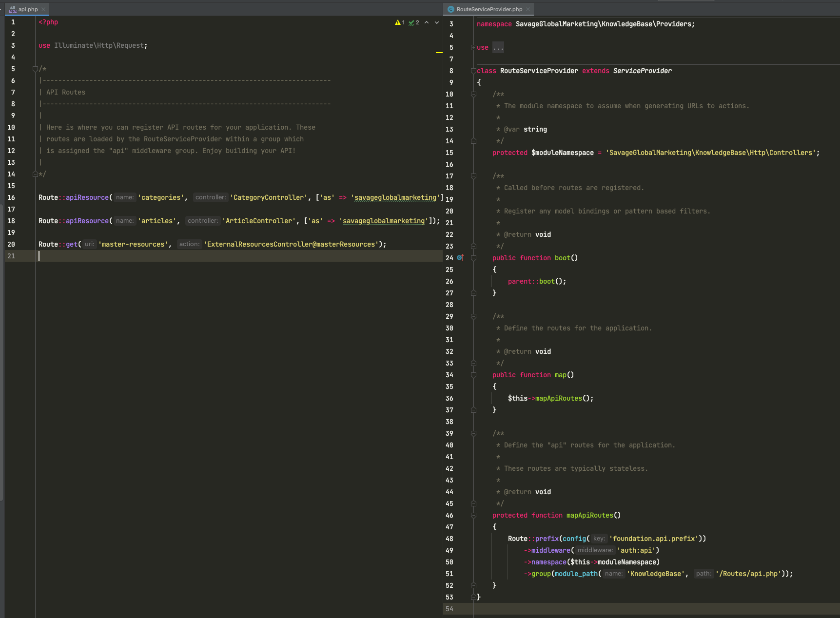Collapse the API Routes comment block fold marker
The height and width of the screenshot is (618, 840).
[x=34, y=69]
